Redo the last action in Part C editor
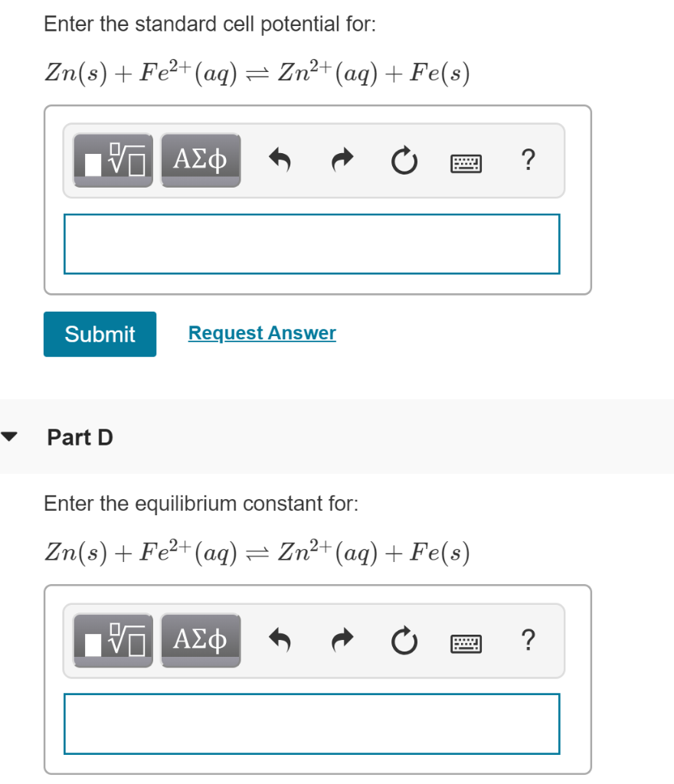 pyautogui.click(x=342, y=160)
